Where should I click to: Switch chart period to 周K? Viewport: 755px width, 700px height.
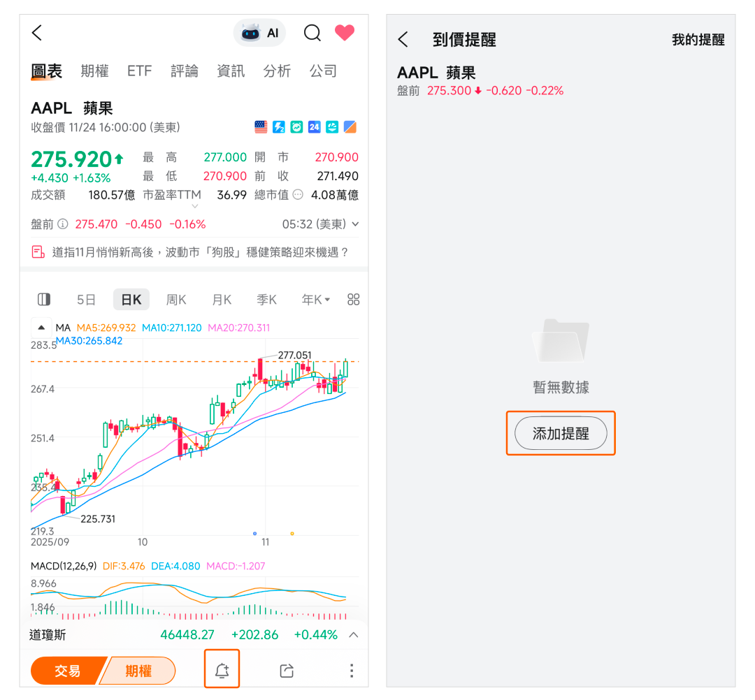pos(176,300)
